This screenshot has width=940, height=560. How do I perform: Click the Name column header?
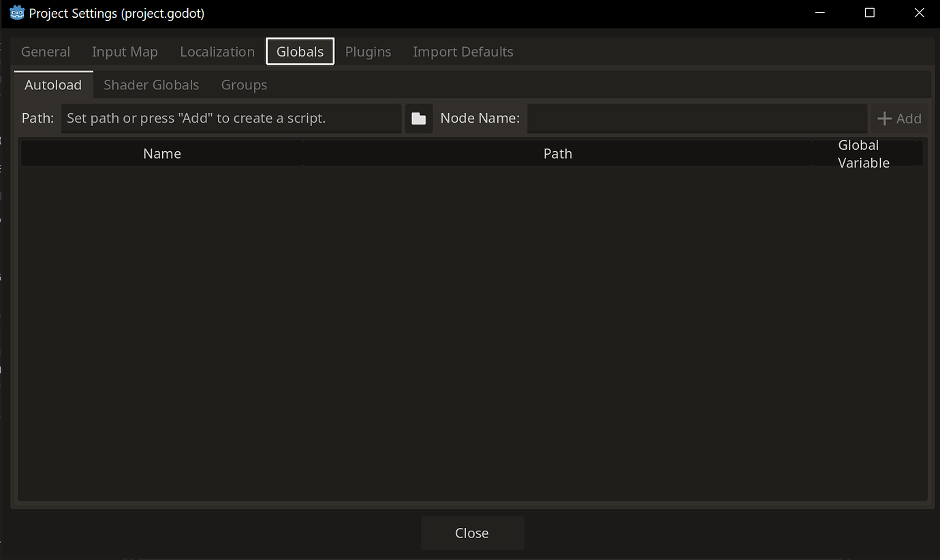162,153
